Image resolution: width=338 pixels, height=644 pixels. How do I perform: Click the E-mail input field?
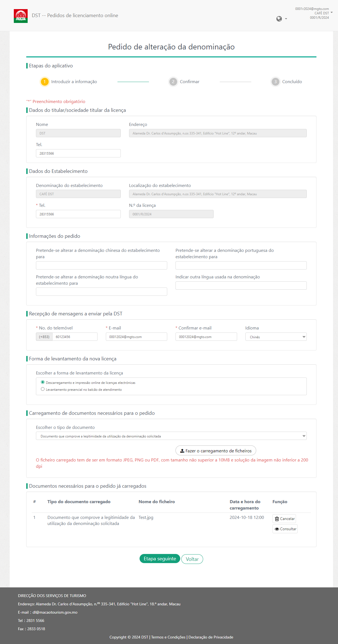tap(136, 337)
